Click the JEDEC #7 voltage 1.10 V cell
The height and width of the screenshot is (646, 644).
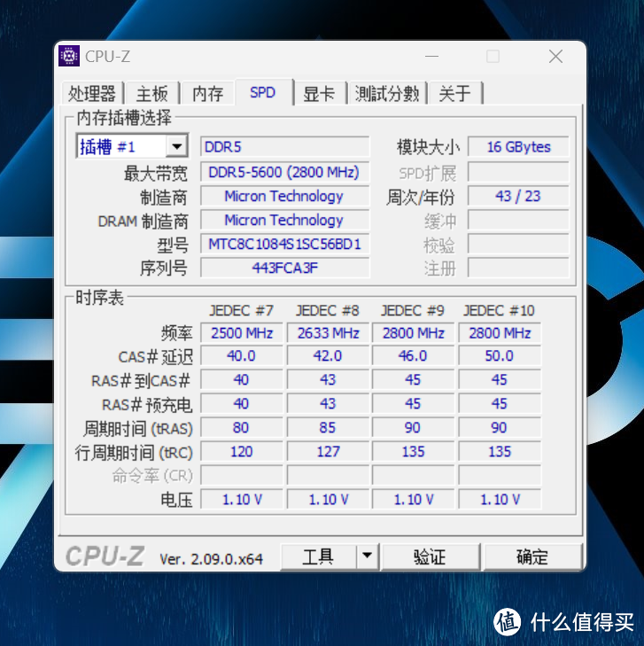click(x=242, y=499)
